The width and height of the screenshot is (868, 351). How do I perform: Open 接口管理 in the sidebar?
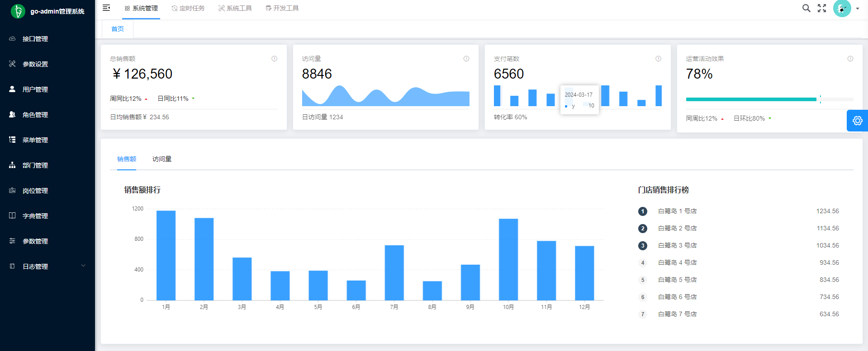tap(47, 39)
